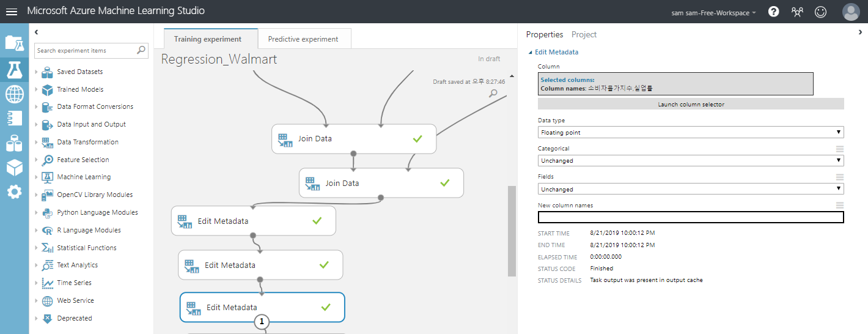Open the Web Services globe sidebar icon
The image size is (868, 334).
click(14, 94)
